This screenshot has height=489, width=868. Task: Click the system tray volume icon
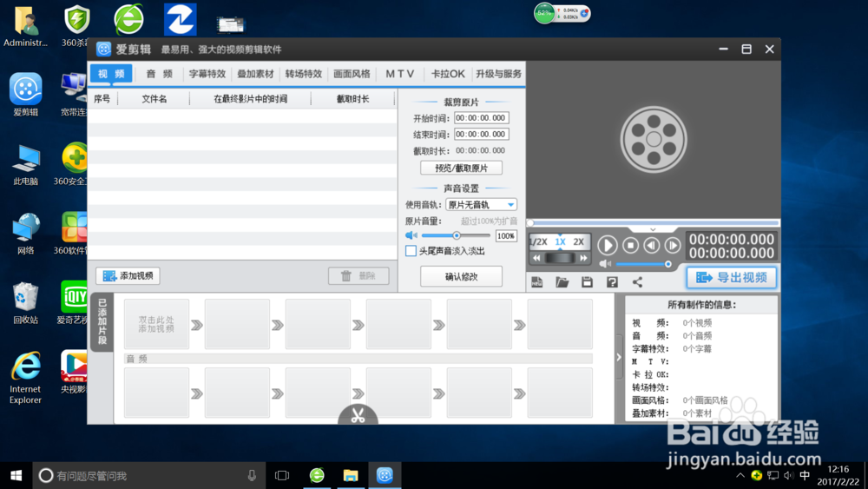pos(789,476)
